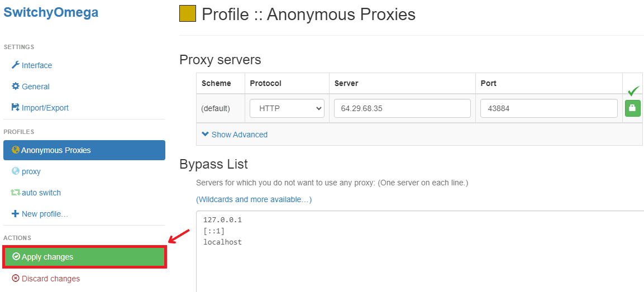Click Discard changes
644x292 pixels.
50,279
